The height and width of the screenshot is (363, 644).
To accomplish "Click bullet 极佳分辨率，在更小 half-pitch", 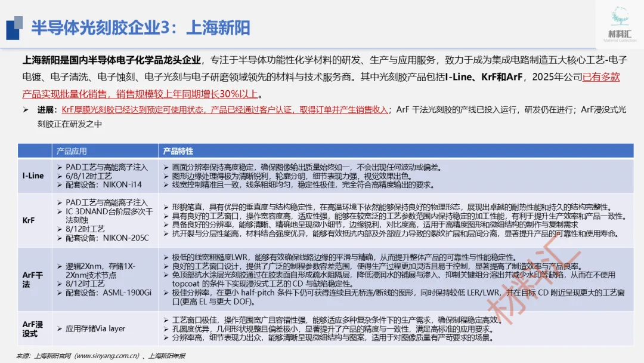I will pyautogui.click(x=398, y=297).
